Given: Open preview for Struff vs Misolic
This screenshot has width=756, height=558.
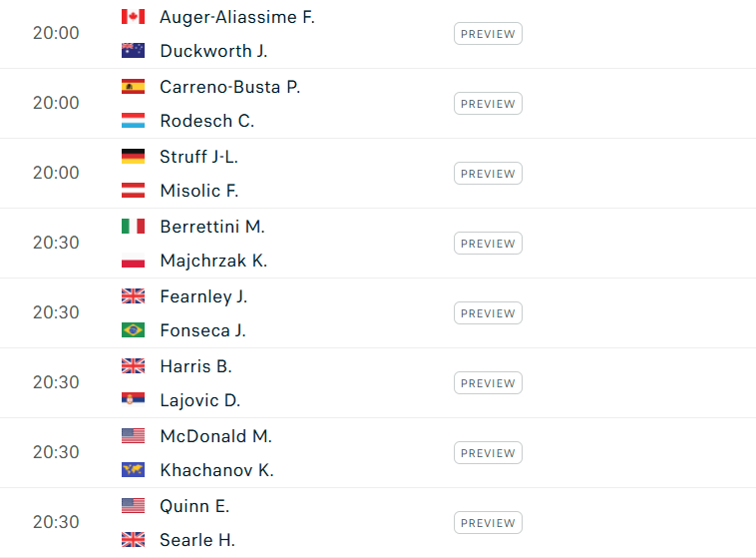Looking at the screenshot, I should [x=488, y=174].
